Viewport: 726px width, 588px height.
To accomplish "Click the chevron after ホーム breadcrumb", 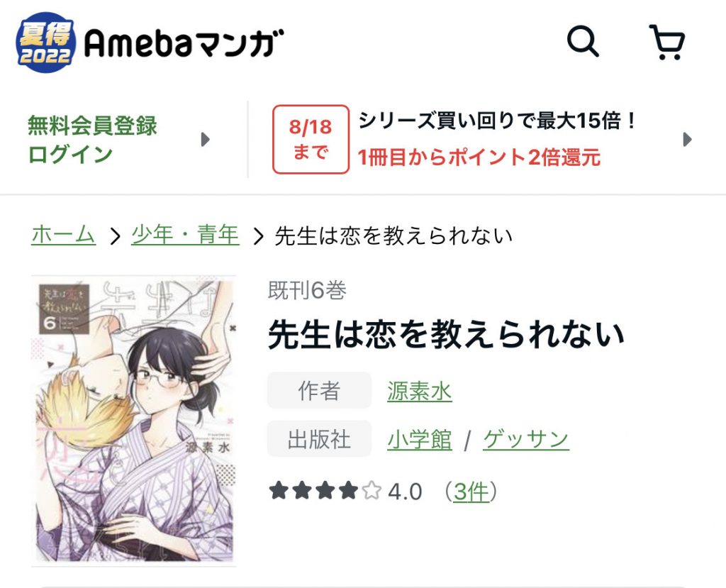I will [x=114, y=236].
